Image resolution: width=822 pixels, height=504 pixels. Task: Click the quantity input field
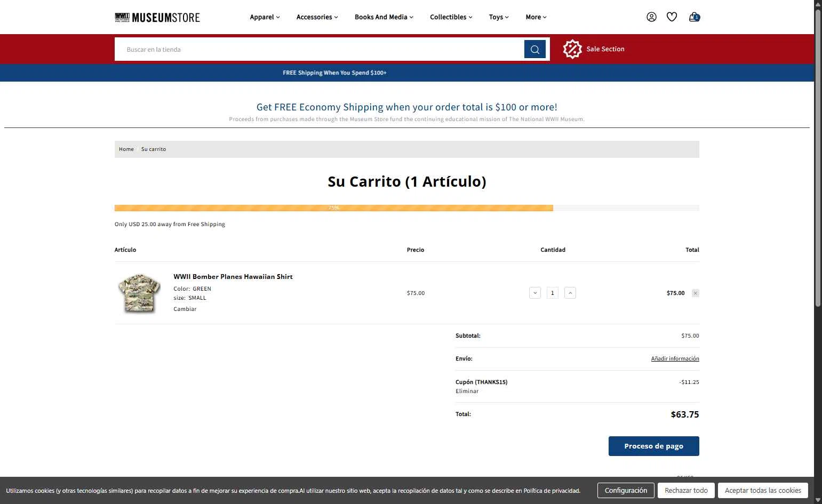tap(553, 293)
